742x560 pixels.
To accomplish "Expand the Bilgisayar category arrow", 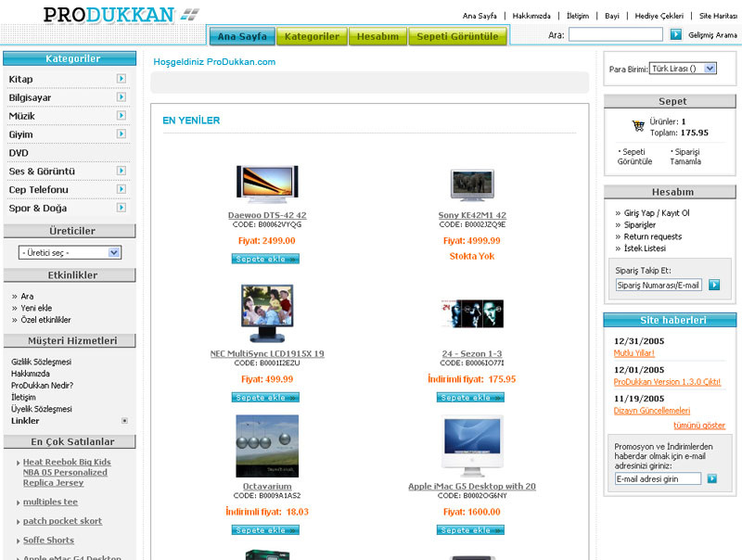I will click(x=122, y=97).
